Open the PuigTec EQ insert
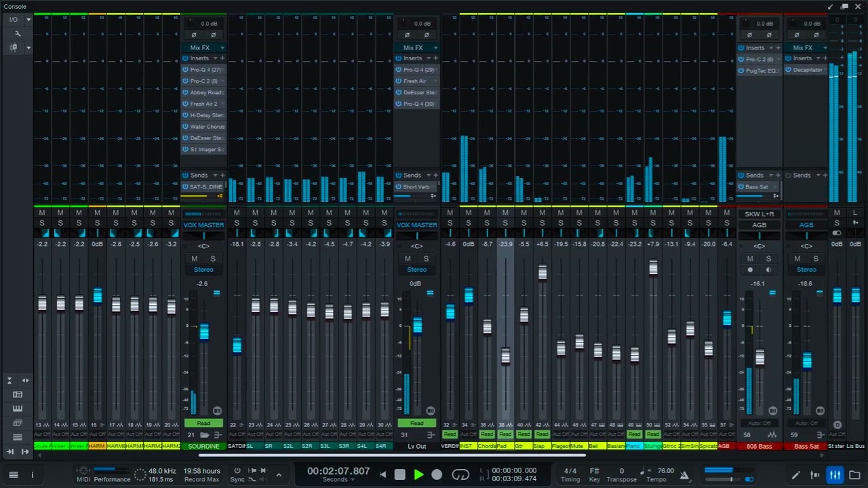868x488 pixels. tap(759, 70)
